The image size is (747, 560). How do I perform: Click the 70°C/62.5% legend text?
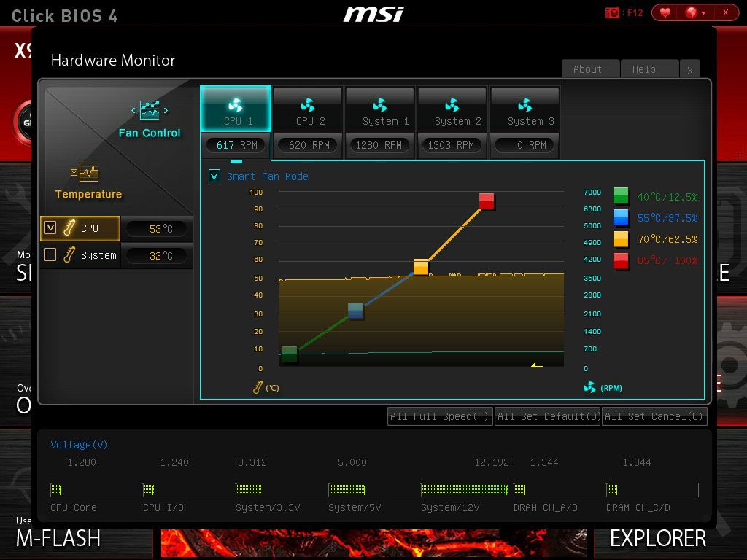tap(667, 239)
